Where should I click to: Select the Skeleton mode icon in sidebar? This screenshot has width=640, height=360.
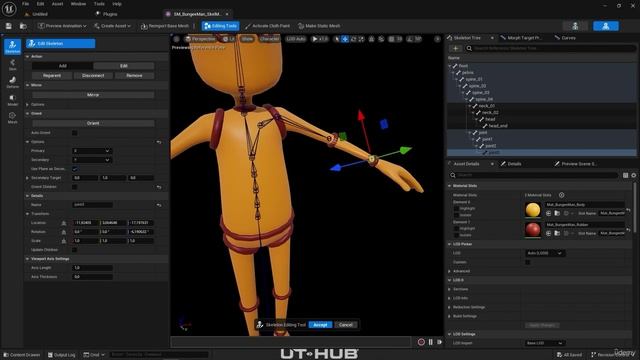(x=12, y=47)
